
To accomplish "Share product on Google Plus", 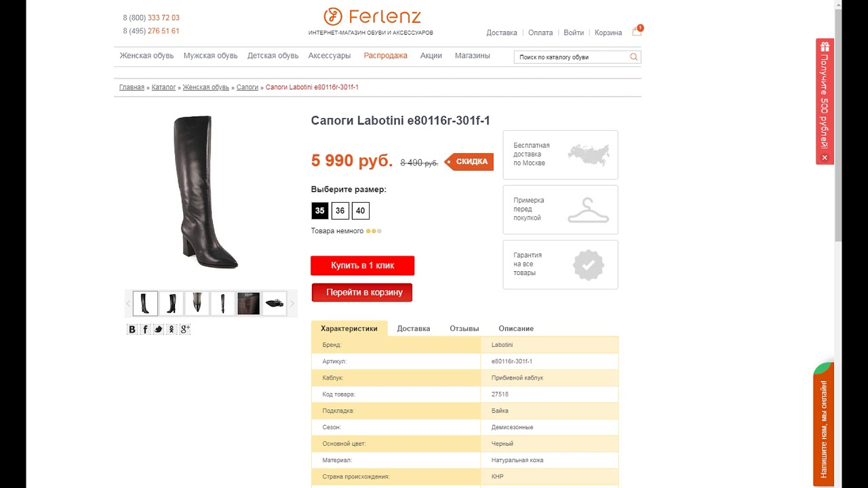I will tap(184, 329).
